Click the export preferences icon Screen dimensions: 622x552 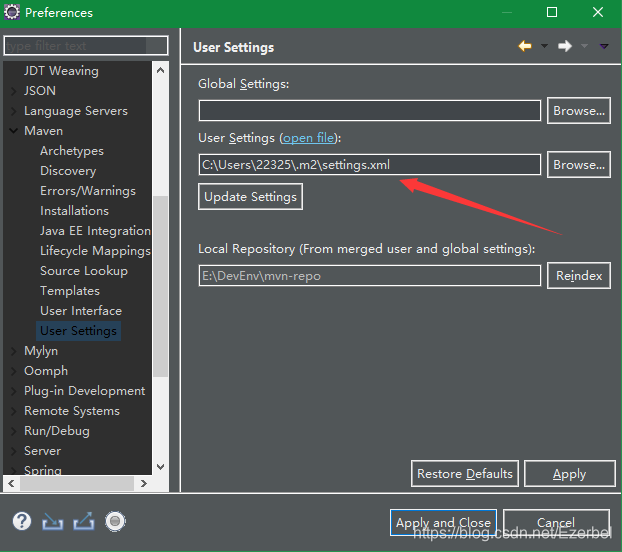coord(84,521)
